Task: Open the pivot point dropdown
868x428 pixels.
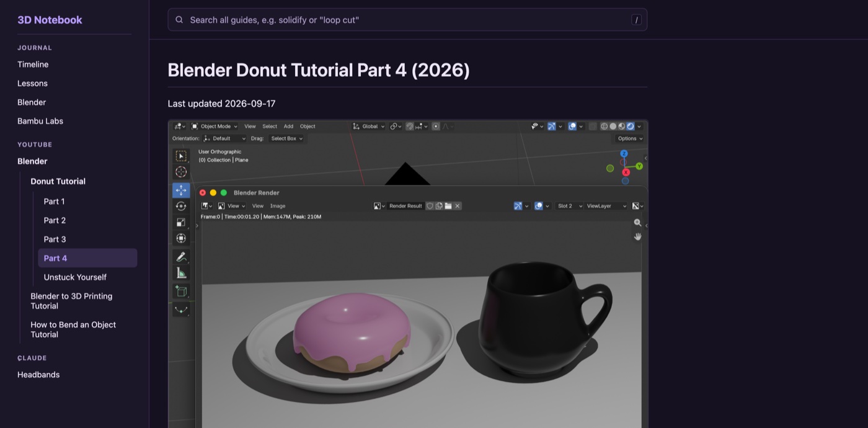Action: tap(395, 127)
